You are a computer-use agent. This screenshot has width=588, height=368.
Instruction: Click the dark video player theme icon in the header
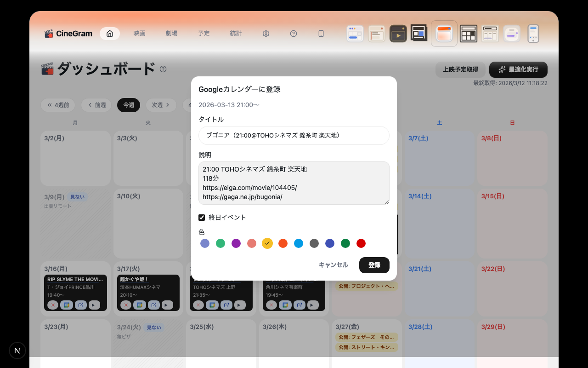(398, 33)
